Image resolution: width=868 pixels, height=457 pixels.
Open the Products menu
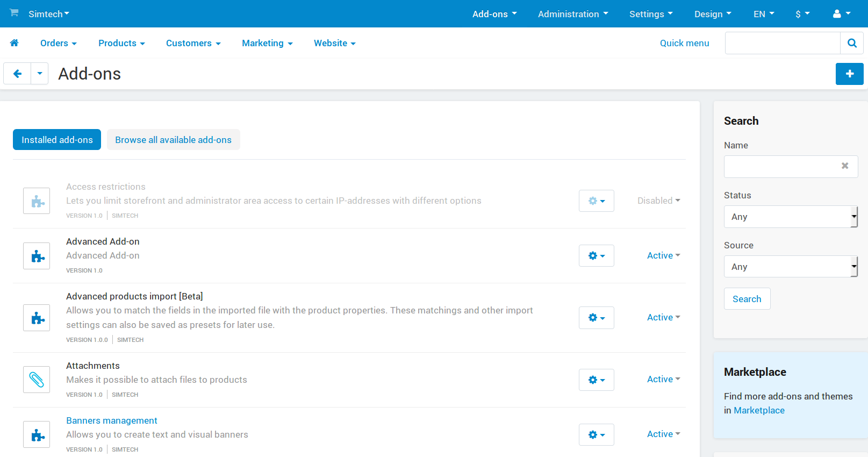[121, 43]
